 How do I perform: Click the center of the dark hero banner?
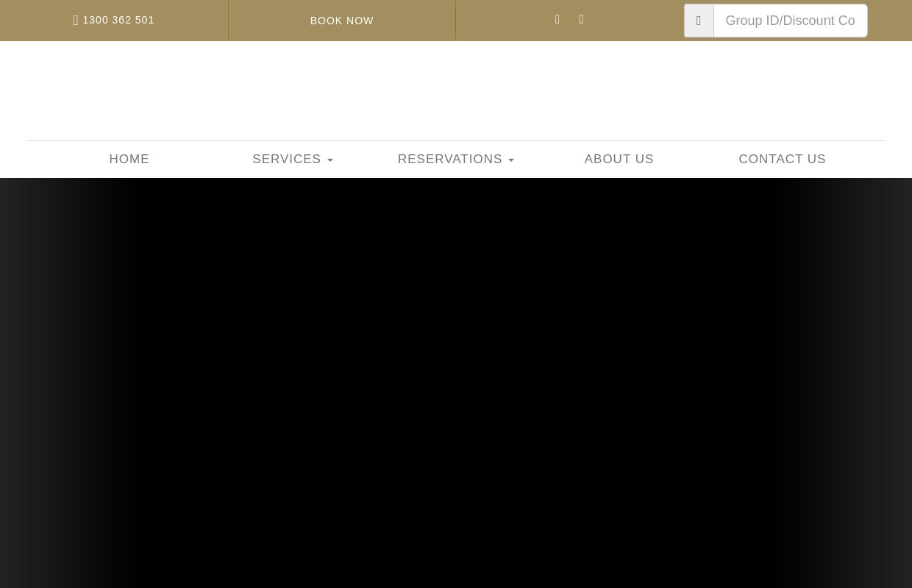(x=456, y=382)
